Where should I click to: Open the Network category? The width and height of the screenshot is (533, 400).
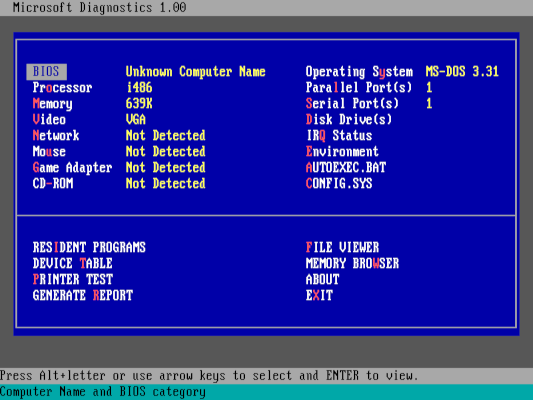pyautogui.click(x=56, y=136)
